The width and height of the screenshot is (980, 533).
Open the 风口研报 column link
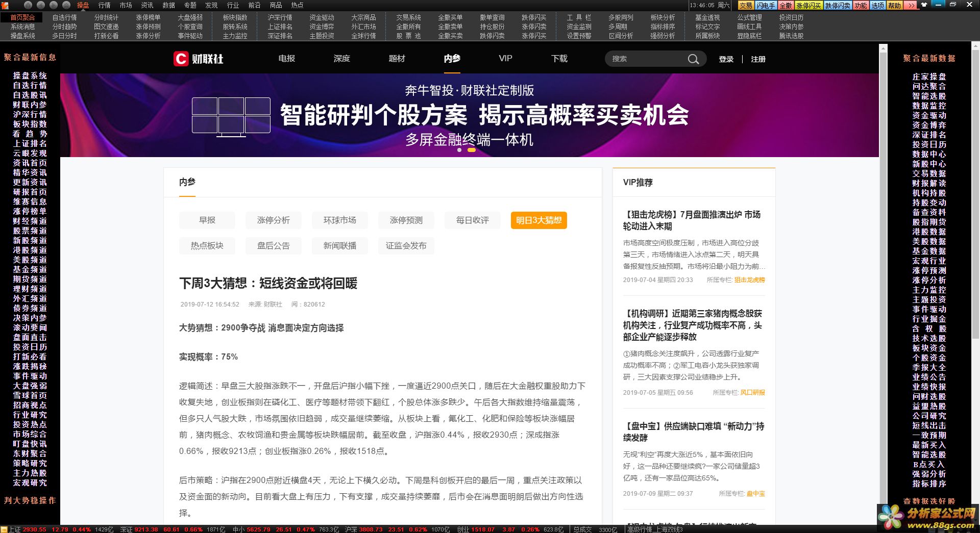coord(753,393)
